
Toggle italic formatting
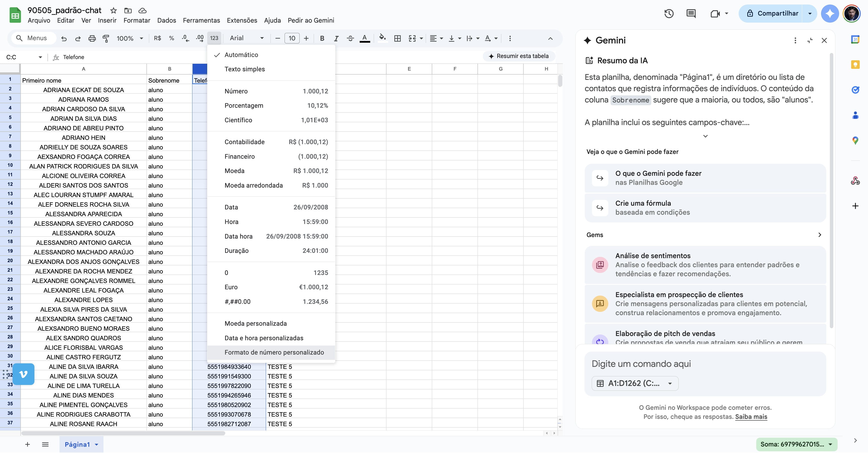[x=336, y=38]
